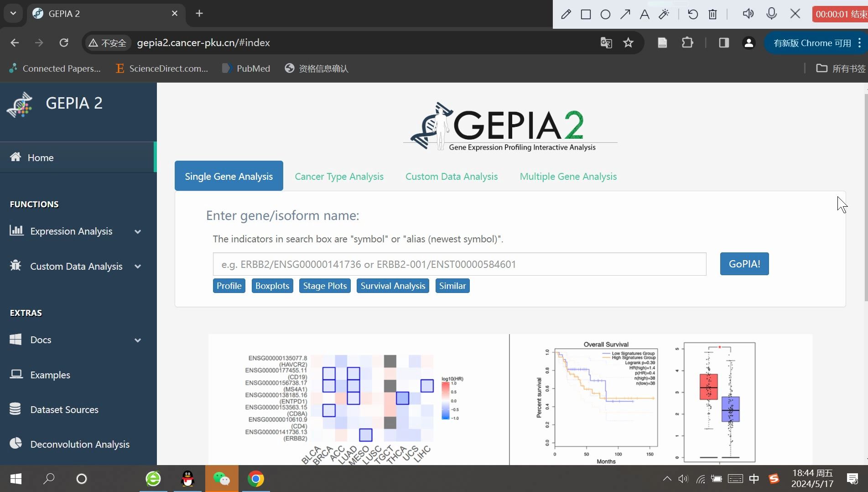
Task: Open the ScienceDirect bookmark
Action: point(161,68)
